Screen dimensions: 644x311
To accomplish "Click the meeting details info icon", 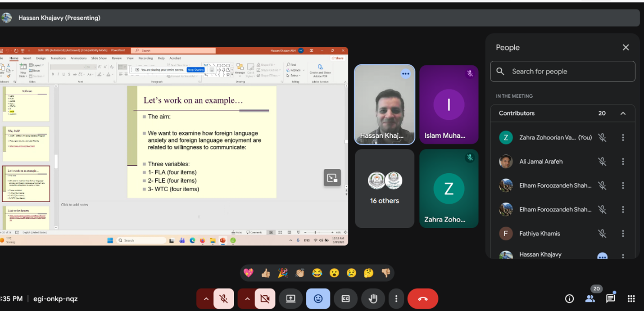I will [569, 298].
